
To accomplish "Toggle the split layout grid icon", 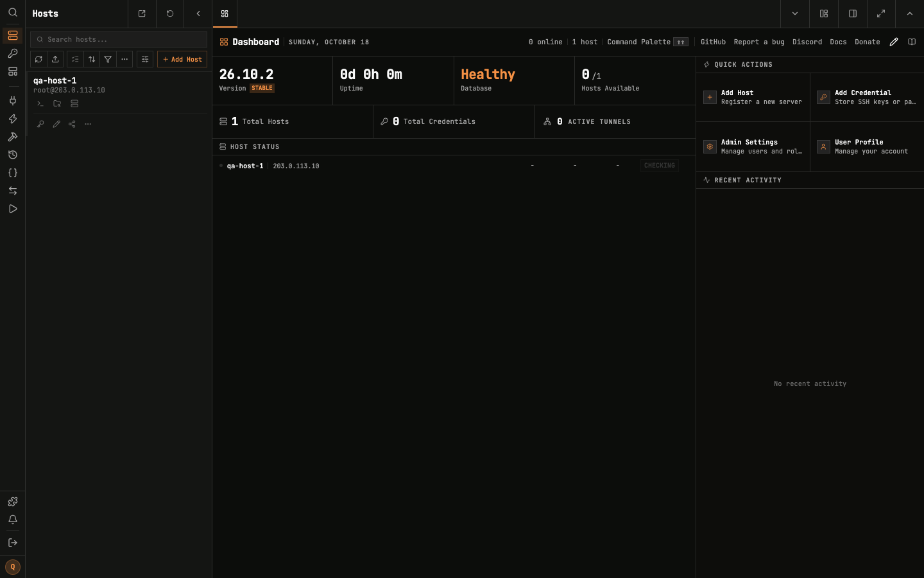I will 824,13.
